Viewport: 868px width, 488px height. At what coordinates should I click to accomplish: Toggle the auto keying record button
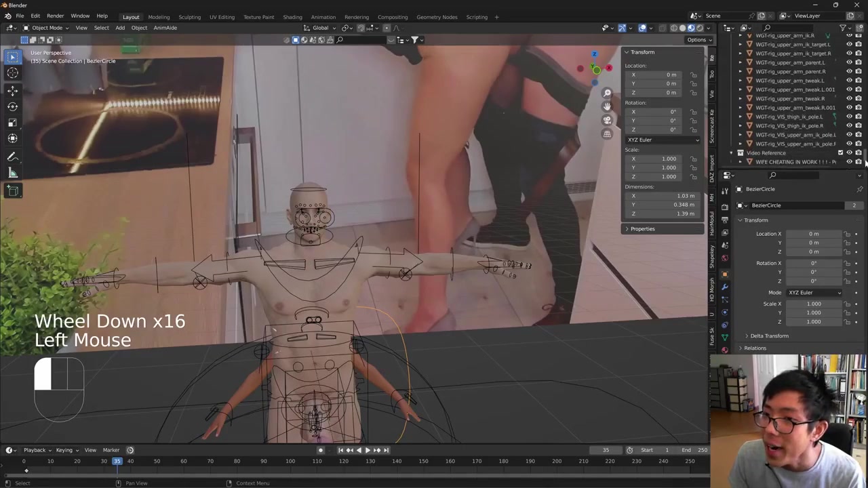click(x=321, y=450)
